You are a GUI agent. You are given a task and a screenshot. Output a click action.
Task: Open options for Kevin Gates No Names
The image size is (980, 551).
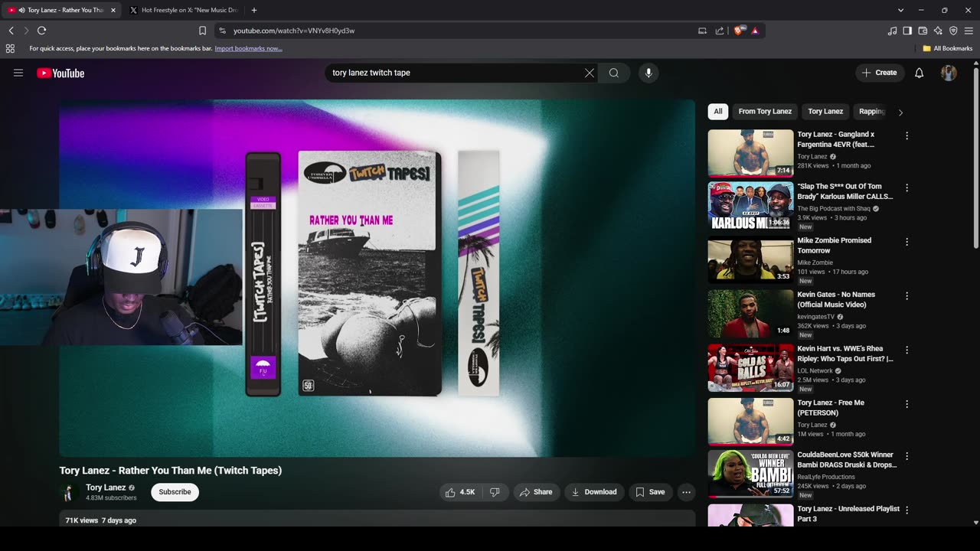pos(907,295)
